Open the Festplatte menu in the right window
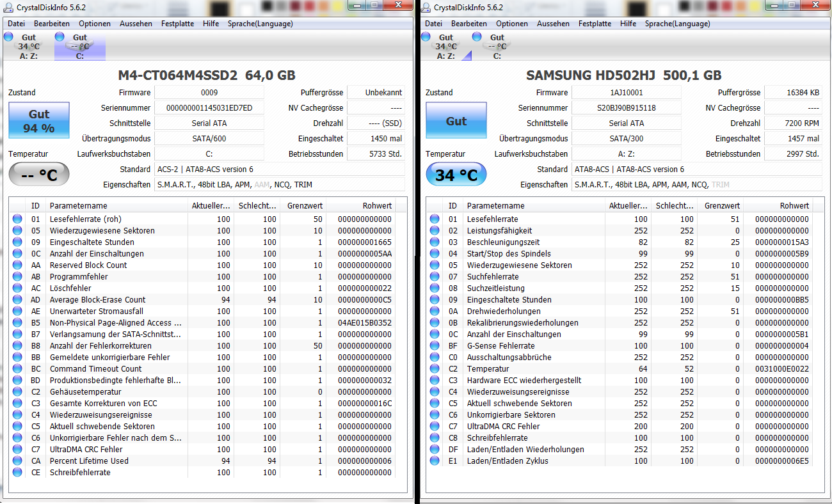 (595, 24)
